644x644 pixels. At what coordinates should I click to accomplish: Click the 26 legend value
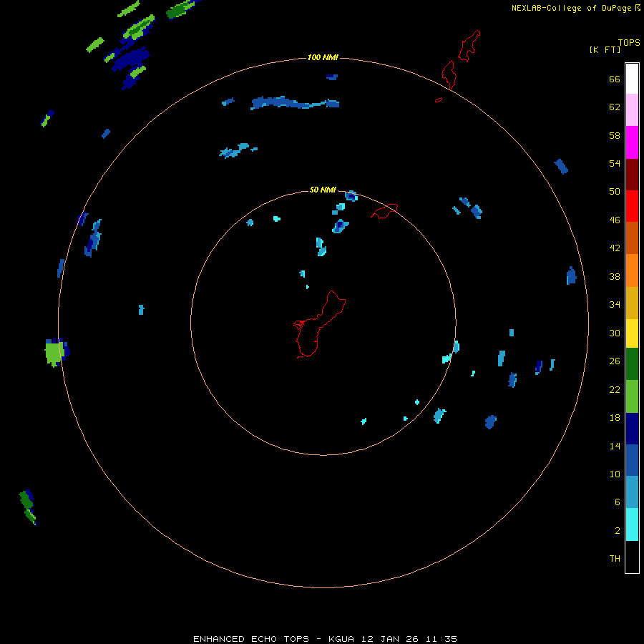point(615,361)
